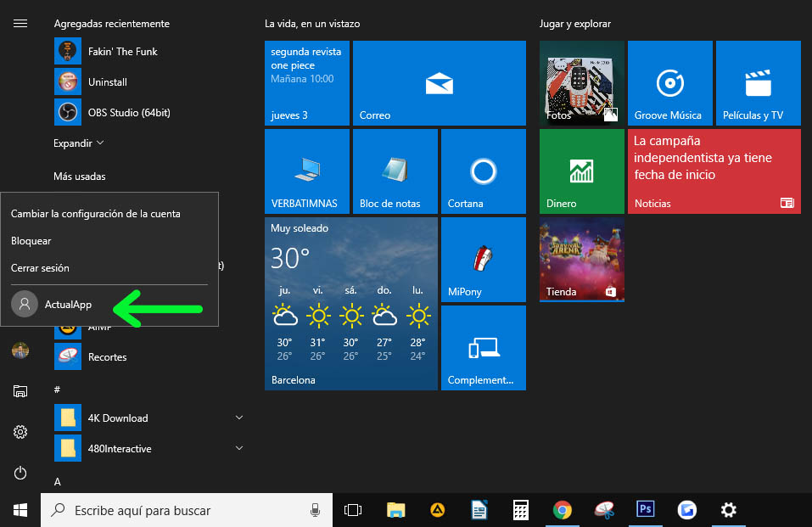Launch OBS Studio (64bit)
Viewport: 812px width, 527px height.
click(x=148, y=113)
